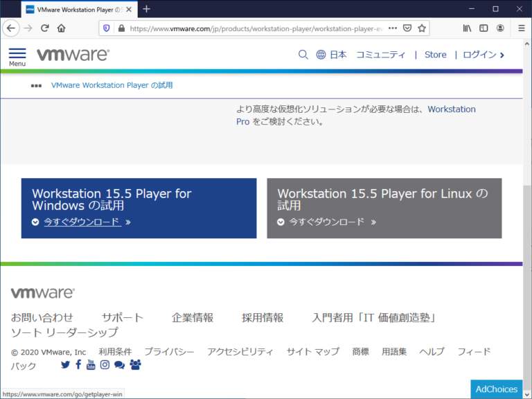
Task: Click the forward navigation arrow
Action: pyautogui.click(x=28, y=28)
